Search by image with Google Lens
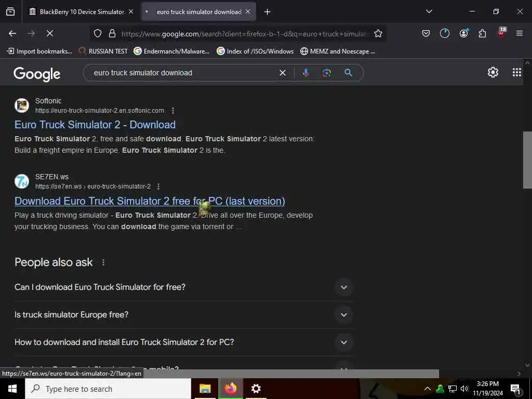This screenshot has width=532, height=399. [x=326, y=73]
